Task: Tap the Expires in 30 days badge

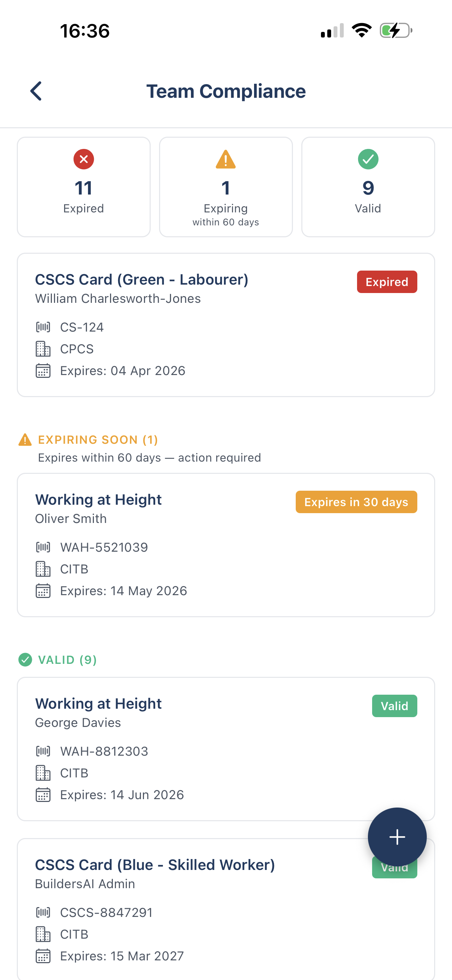Action: pos(356,502)
